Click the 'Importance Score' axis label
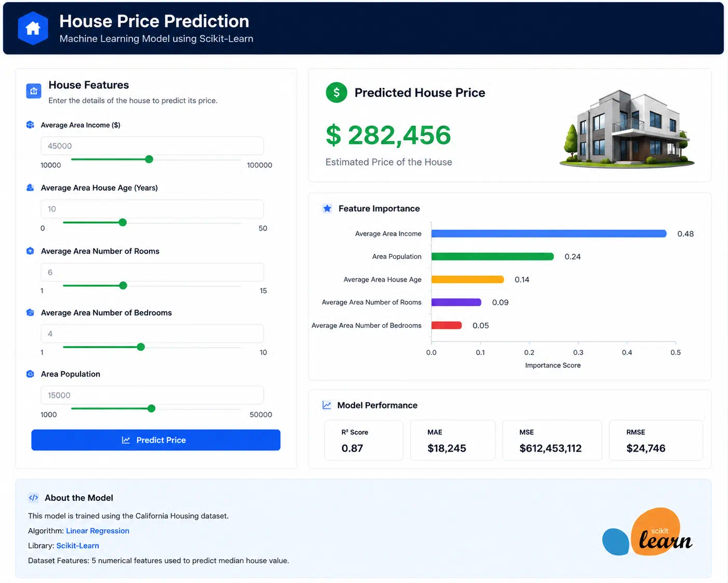The image size is (728, 583). tap(553, 365)
